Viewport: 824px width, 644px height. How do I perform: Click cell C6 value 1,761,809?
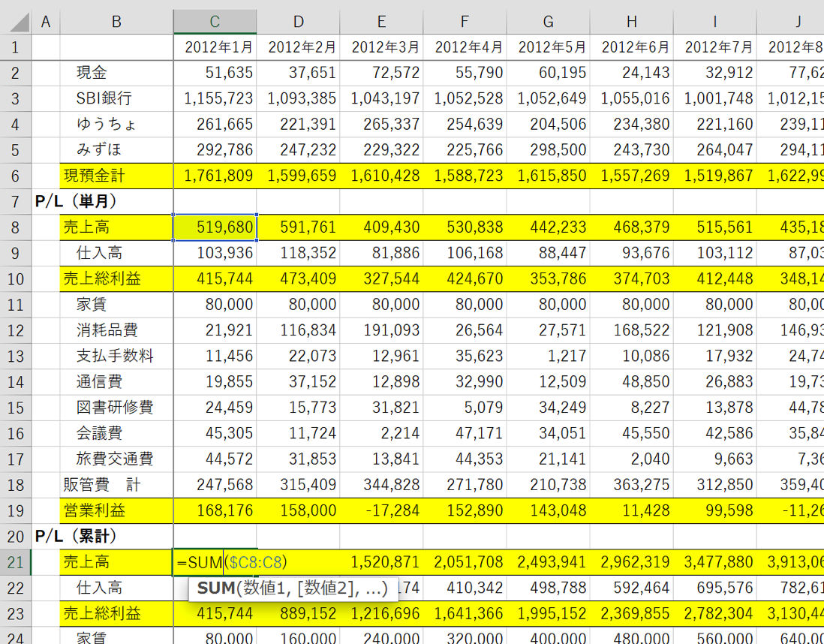click(215, 176)
